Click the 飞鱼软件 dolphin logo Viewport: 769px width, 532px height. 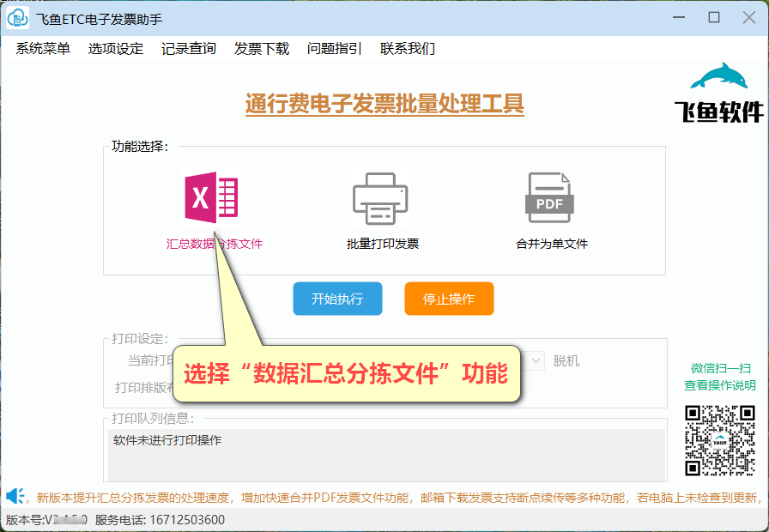[x=719, y=88]
